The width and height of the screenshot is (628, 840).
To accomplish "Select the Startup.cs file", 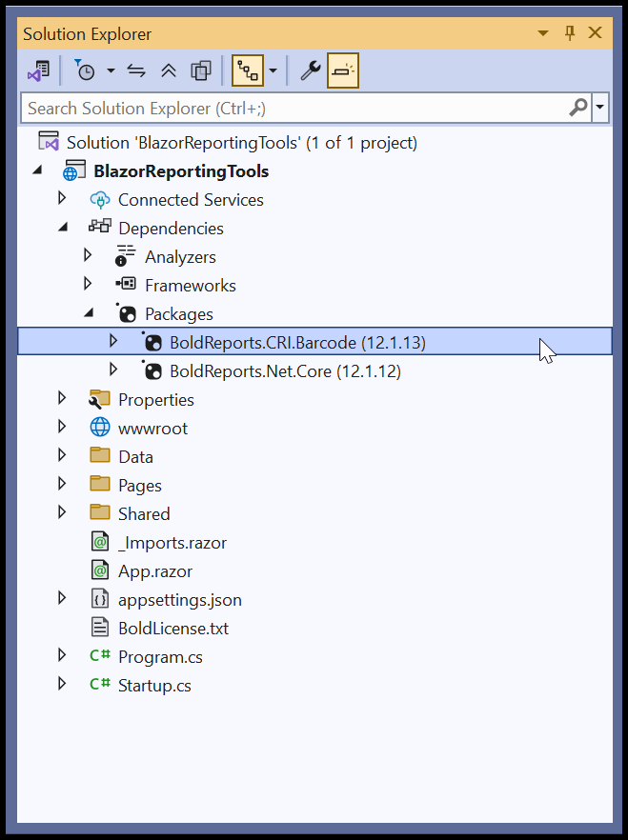I will (154, 685).
